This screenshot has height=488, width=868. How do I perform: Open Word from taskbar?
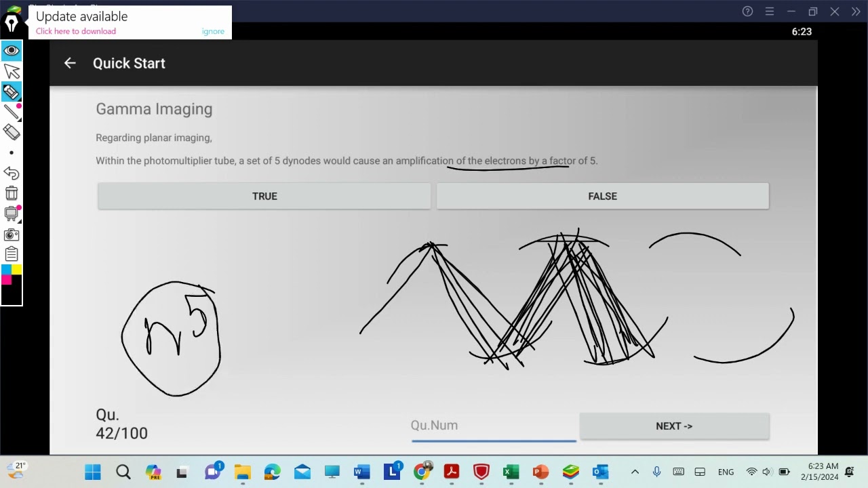361,472
